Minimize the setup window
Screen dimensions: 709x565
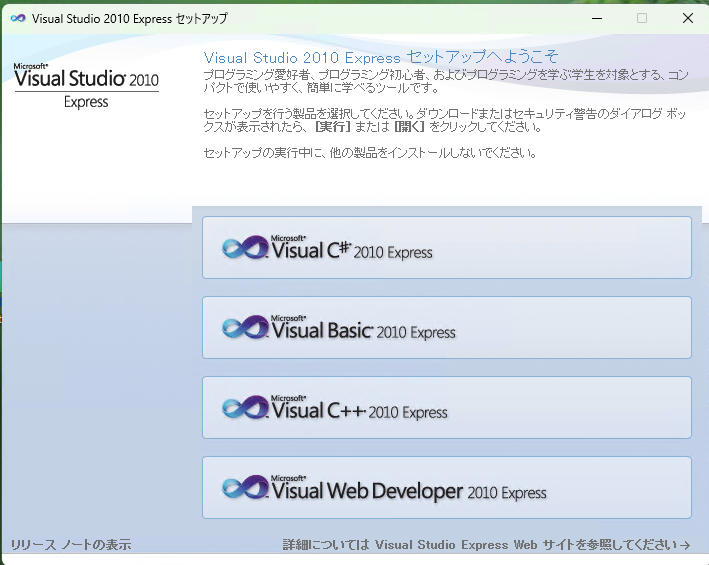[595, 18]
